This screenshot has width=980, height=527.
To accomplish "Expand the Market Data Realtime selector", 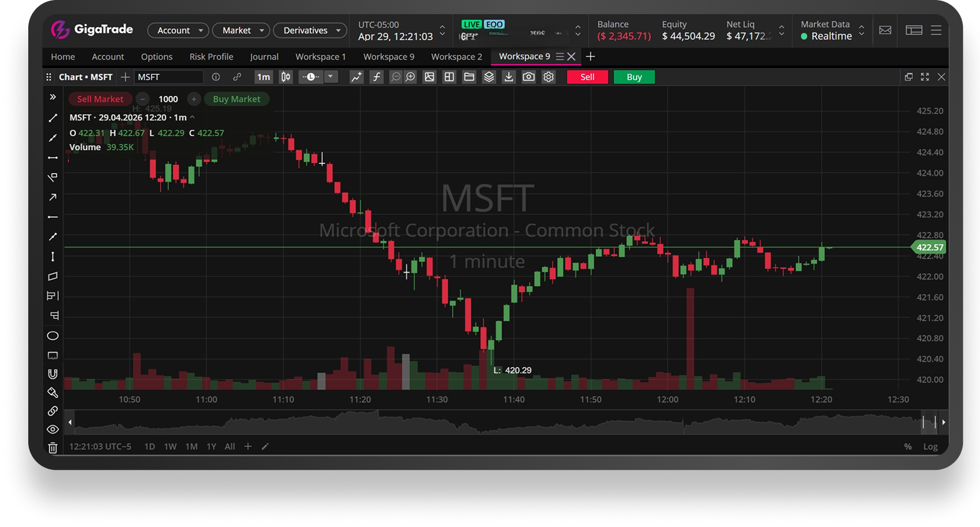I will (862, 31).
